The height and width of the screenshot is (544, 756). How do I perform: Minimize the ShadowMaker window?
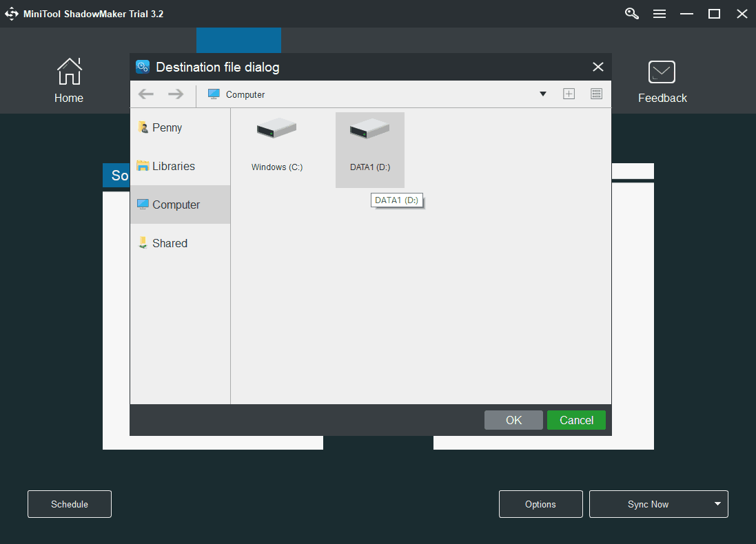(x=686, y=14)
